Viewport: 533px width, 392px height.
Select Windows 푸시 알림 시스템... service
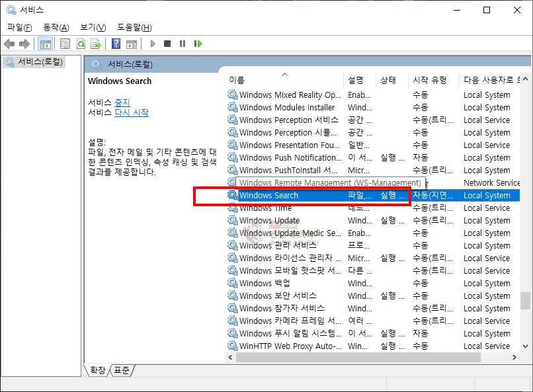(373, 334)
